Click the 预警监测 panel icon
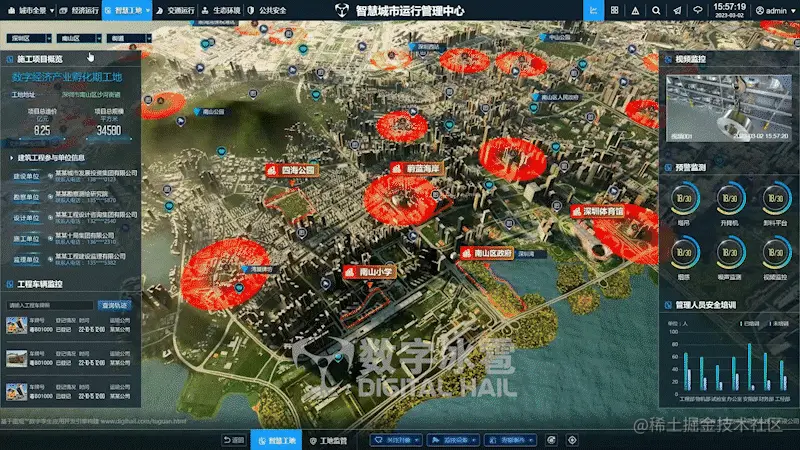The image size is (800, 450). [x=668, y=167]
